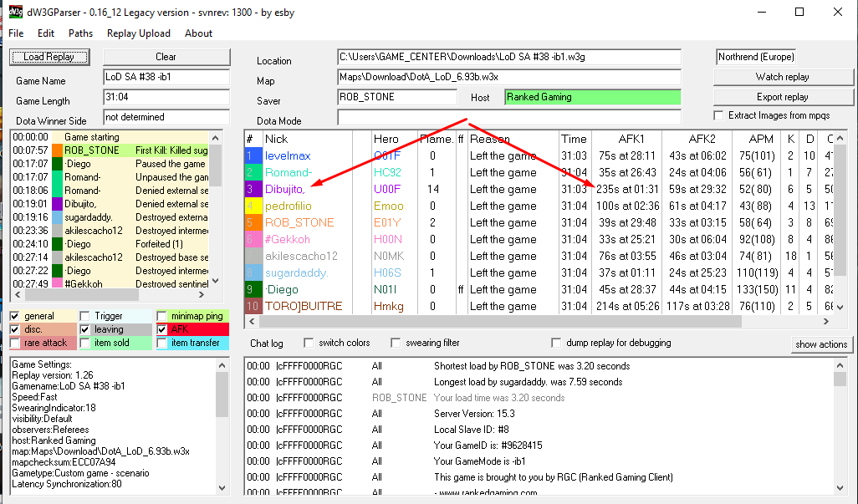Select event 00:07:57 ROB_STONE First Kill
The width and height of the screenshot is (858, 504).
(110, 150)
